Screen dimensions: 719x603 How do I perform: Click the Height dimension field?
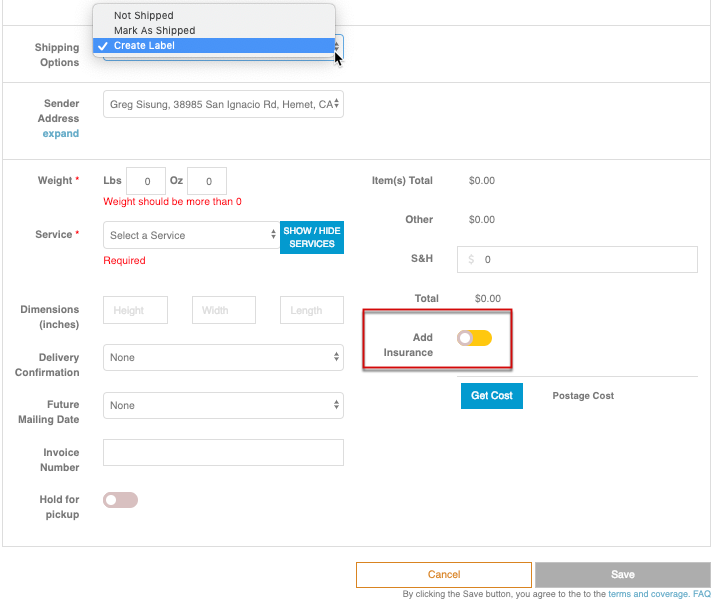(135, 310)
